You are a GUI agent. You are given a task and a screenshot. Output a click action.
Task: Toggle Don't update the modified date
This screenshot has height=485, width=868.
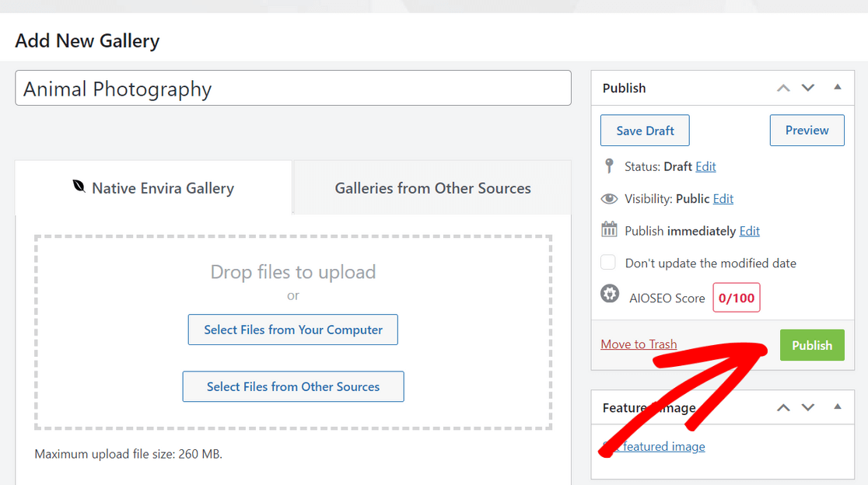[x=608, y=262]
